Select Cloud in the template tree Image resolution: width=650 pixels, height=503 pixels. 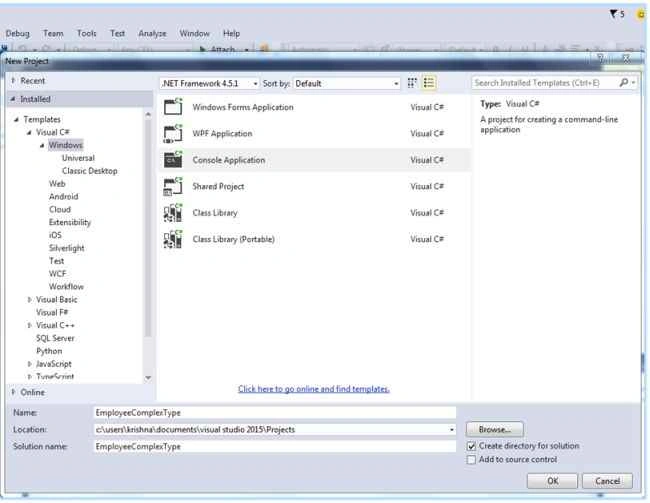[60, 209]
